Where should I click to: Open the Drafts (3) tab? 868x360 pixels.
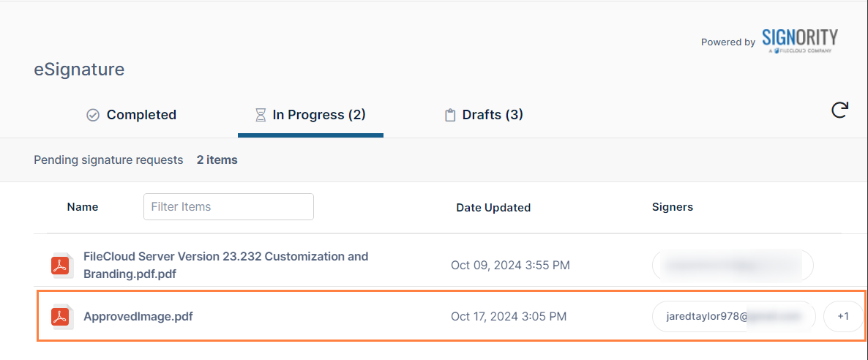click(x=492, y=115)
